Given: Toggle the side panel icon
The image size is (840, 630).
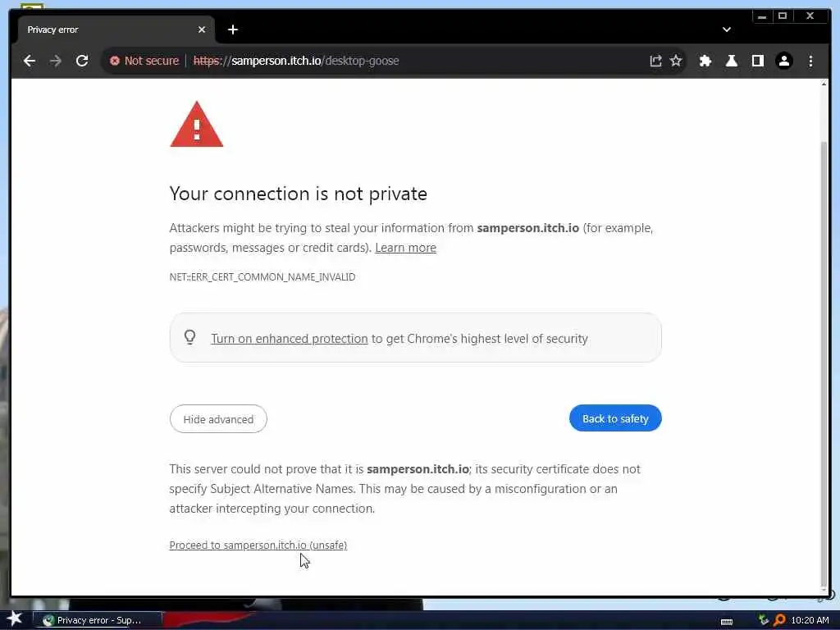Looking at the screenshot, I should [758, 61].
